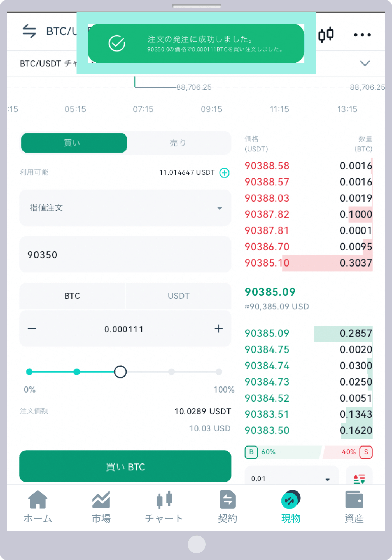Go to the ホーム home tab
The width and height of the screenshot is (392, 560).
point(38,507)
